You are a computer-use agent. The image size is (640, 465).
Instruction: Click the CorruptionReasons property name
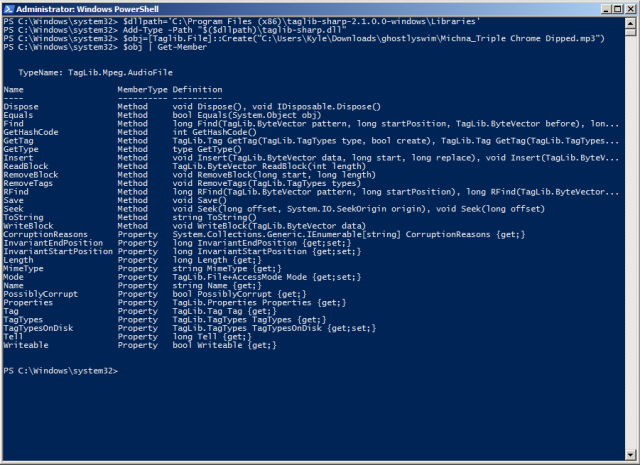45,234
